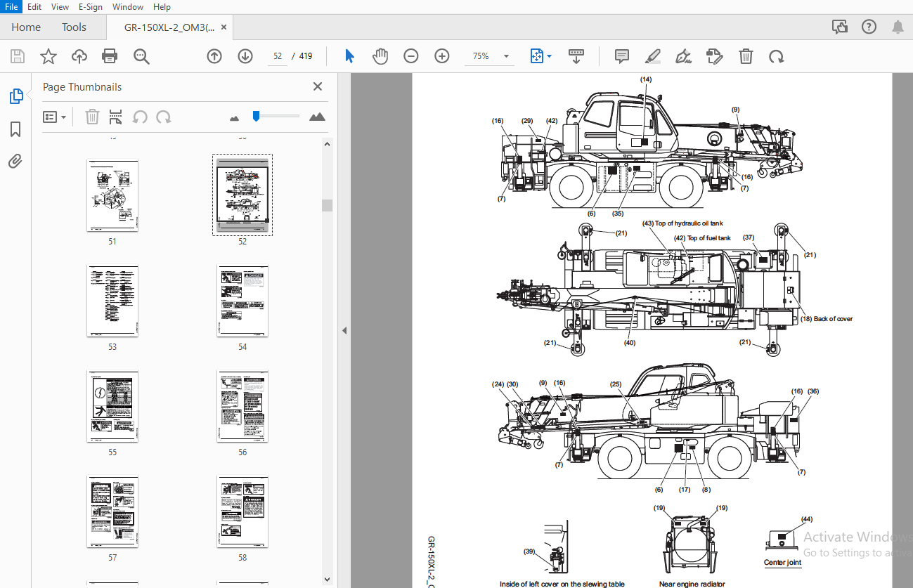913x588 pixels.
Task: Open the share feedback icon
Action: tap(840, 27)
